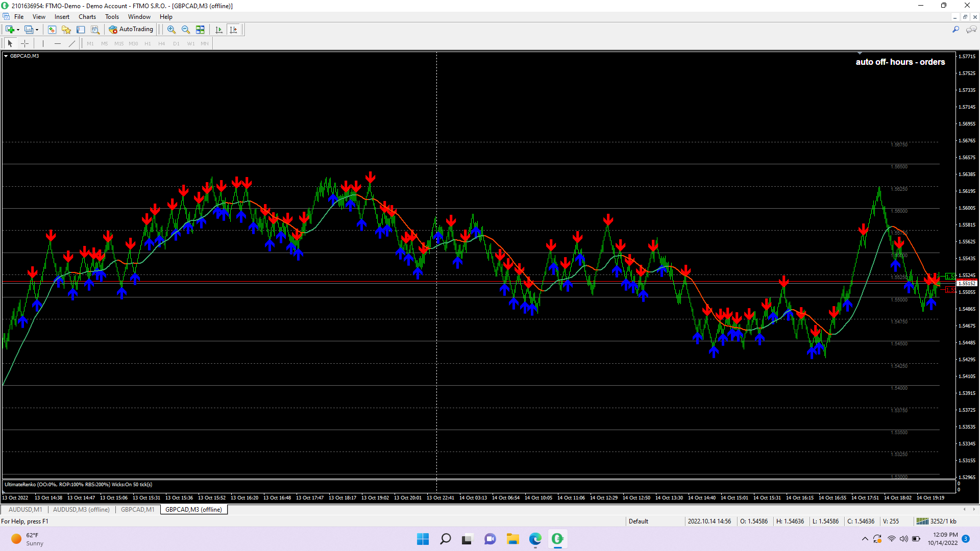This screenshot has width=980, height=551.
Task: Click the Zoom In magnifier icon
Action: 171,30
